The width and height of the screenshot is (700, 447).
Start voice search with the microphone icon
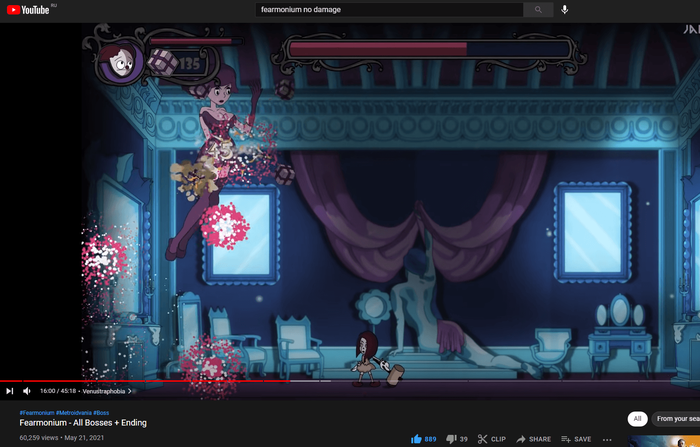point(564,10)
